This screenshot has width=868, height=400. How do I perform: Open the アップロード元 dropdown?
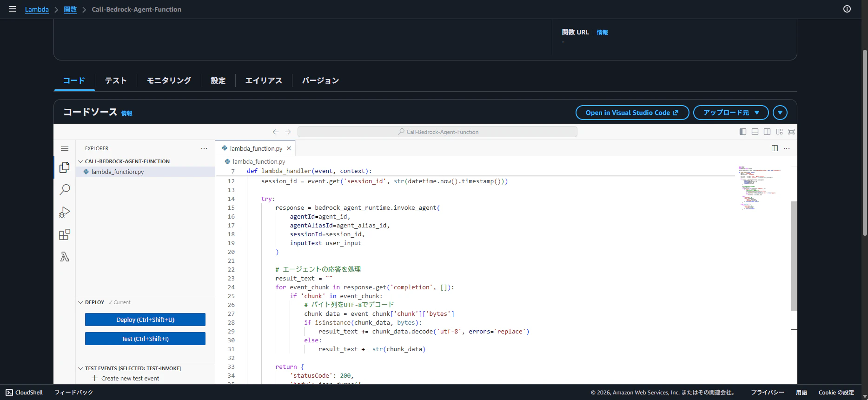click(731, 113)
